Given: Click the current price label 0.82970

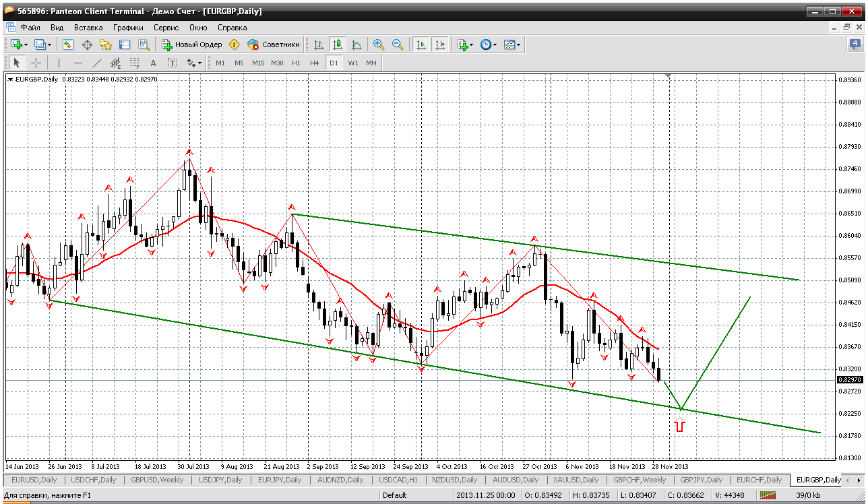Looking at the screenshot, I should (x=848, y=380).
